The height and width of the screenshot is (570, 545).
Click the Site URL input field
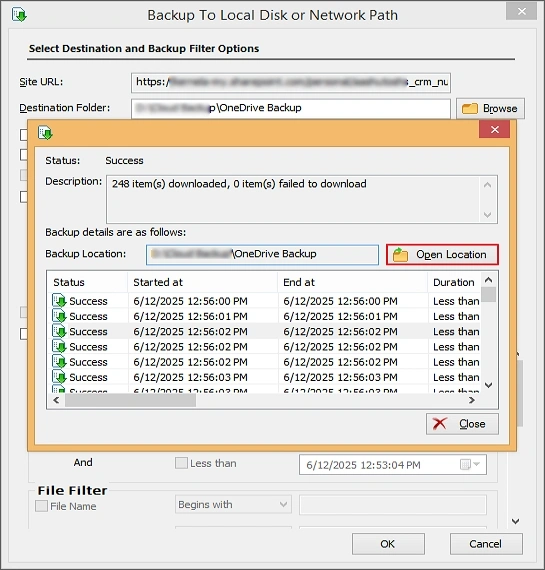[x=291, y=83]
